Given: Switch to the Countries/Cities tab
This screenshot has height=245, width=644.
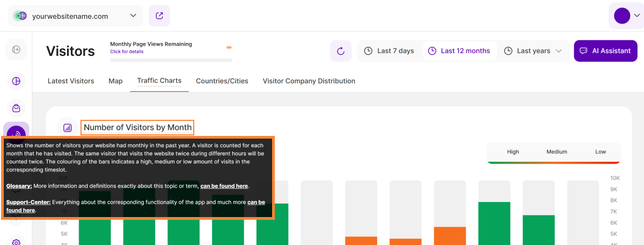Looking at the screenshot, I should click(222, 81).
